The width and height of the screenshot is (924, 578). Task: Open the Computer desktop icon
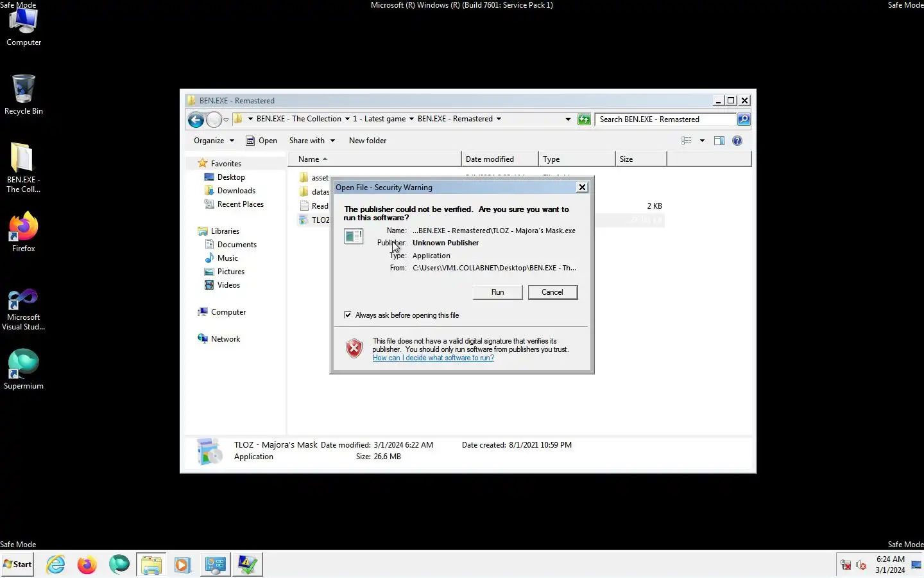pos(24,28)
